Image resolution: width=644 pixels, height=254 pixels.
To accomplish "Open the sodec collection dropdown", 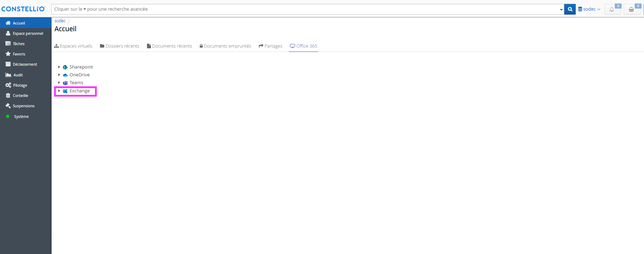I will tap(589, 9).
